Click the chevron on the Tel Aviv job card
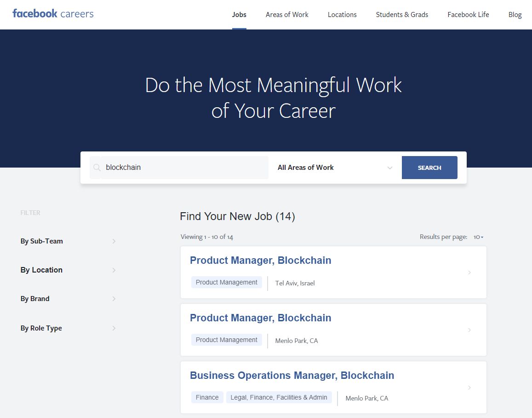Viewport: 532px width, 418px height. pyautogui.click(x=469, y=272)
